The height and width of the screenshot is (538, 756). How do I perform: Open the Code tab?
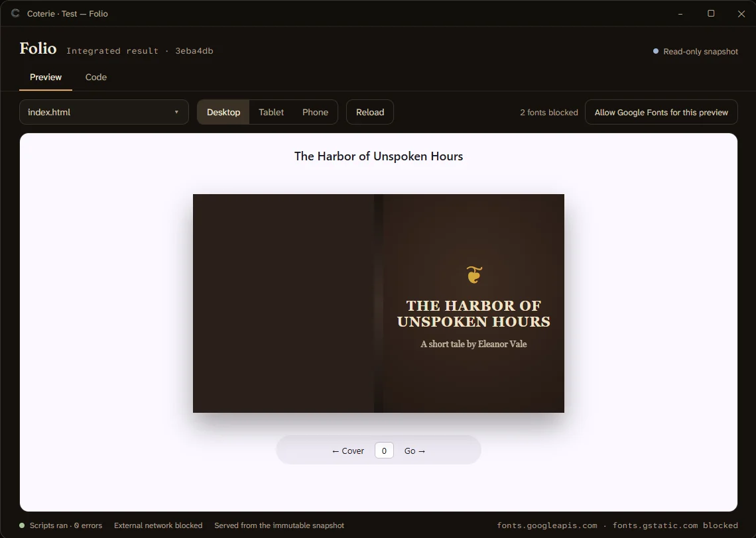click(96, 77)
